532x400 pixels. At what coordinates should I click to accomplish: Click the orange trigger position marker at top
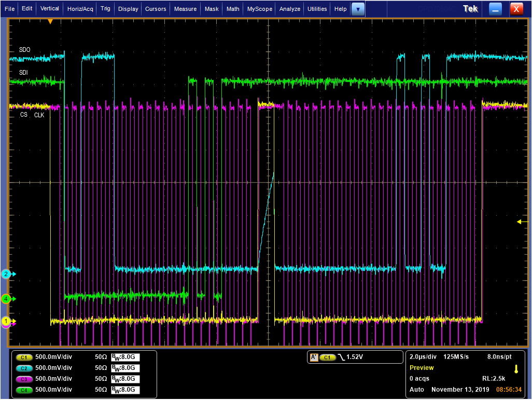(50, 21)
